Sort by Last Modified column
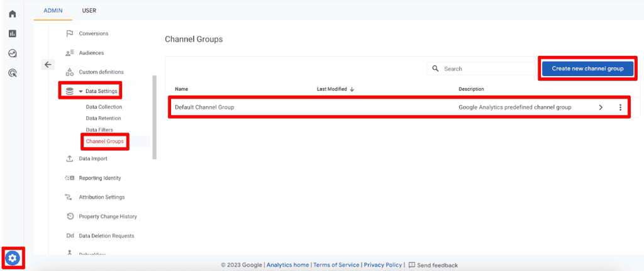 pyautogui.click(x=335, y=89)
